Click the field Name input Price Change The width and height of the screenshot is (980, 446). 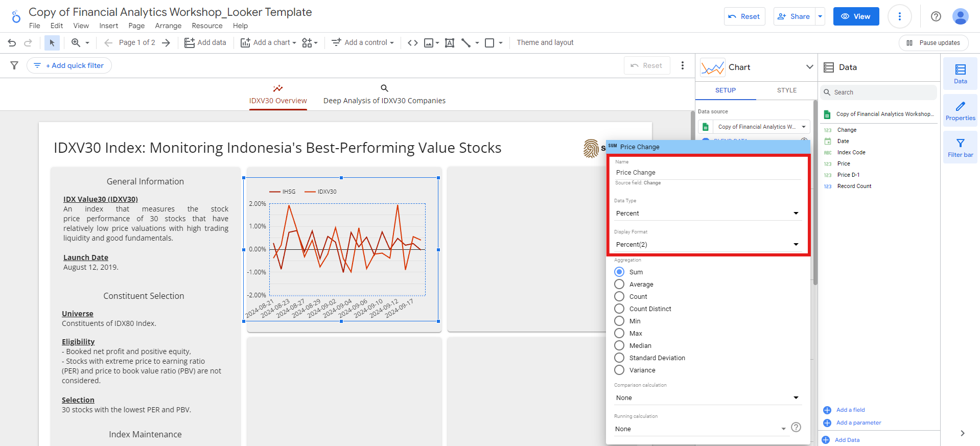pos(708,173)
